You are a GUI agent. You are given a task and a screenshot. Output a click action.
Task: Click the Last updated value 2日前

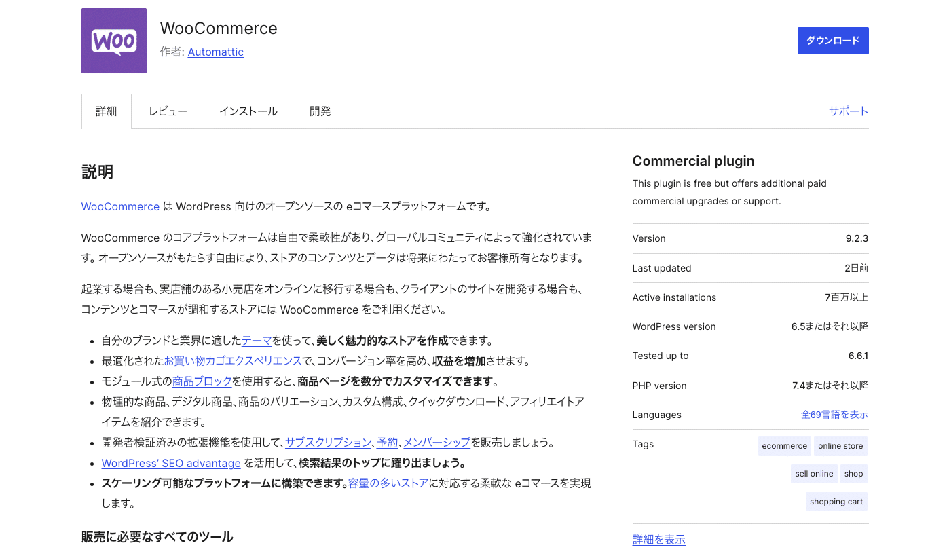tap(857, 268)
